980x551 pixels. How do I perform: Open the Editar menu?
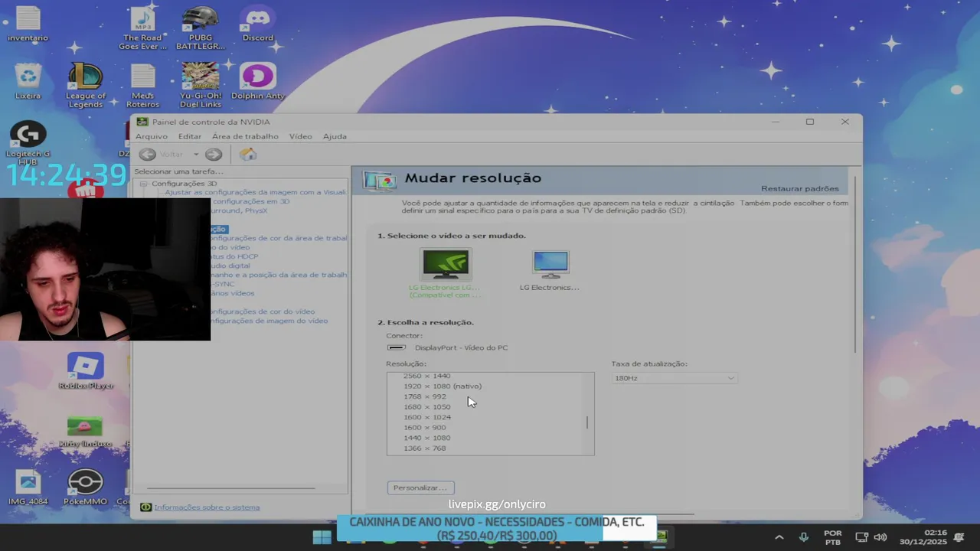[x=190, y=136]
